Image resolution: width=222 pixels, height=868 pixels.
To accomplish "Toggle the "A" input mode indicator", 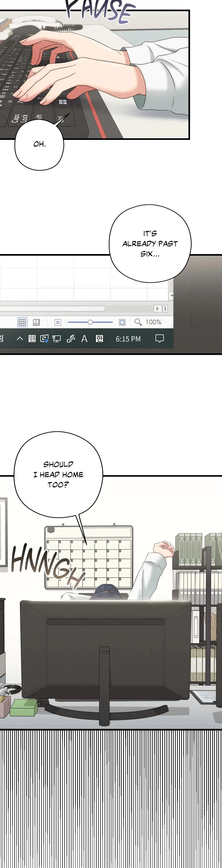I will click(84, 339).
